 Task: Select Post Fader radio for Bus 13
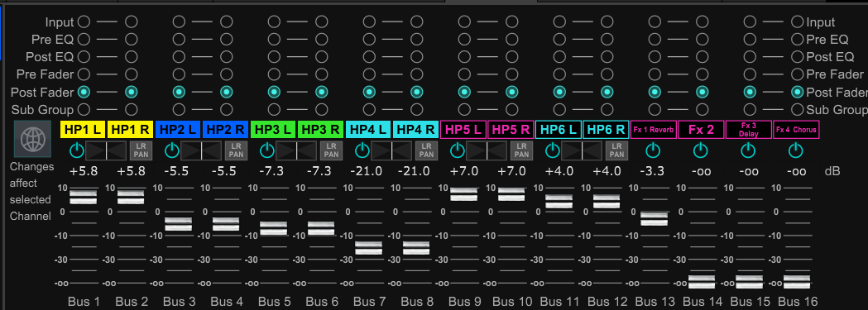(x=655, y=92)
